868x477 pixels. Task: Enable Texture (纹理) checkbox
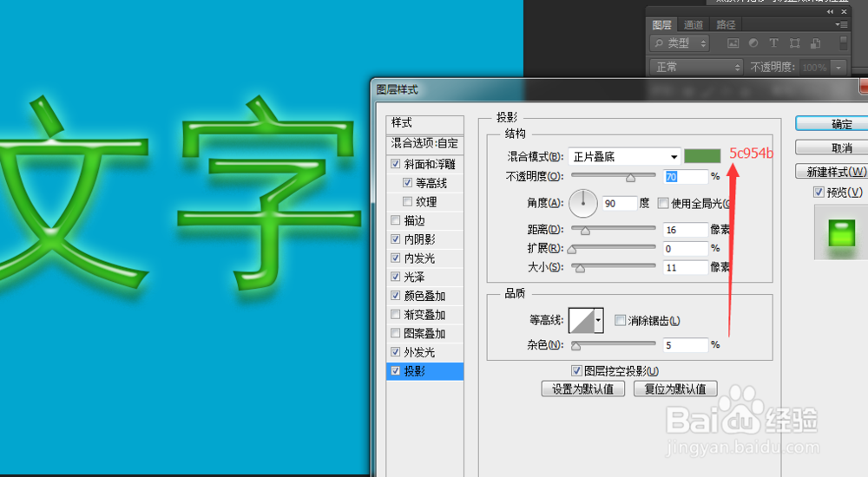click(407, 201)
